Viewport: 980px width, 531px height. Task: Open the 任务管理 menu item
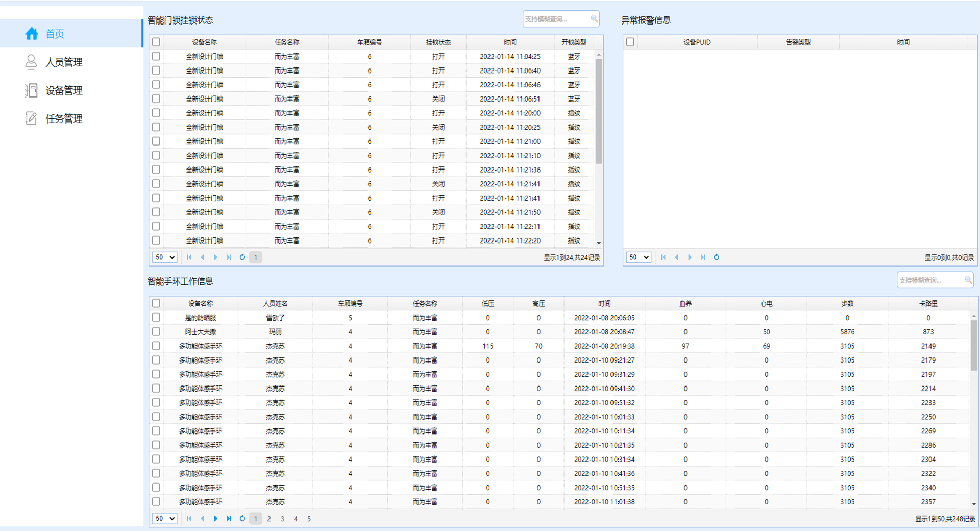tap(64, 119)
